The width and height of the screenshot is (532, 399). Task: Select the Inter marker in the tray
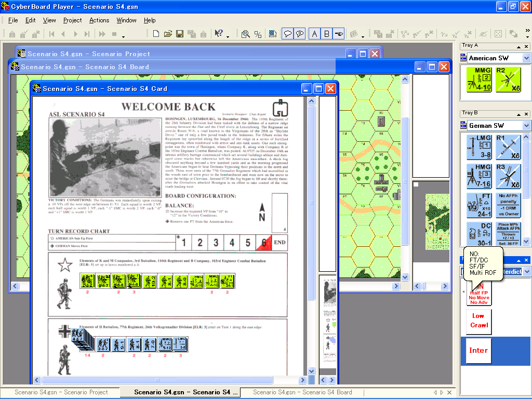point(478,351)
